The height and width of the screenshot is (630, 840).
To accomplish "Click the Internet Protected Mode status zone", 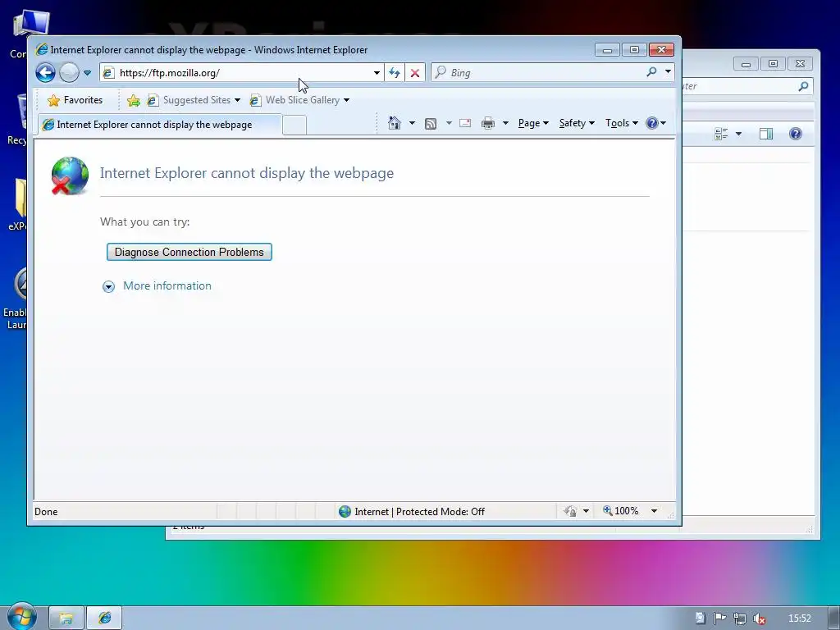I will (412, 512).
